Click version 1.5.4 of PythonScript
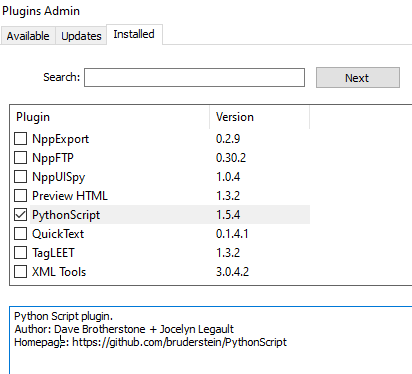412x374 pixels. 228,215
